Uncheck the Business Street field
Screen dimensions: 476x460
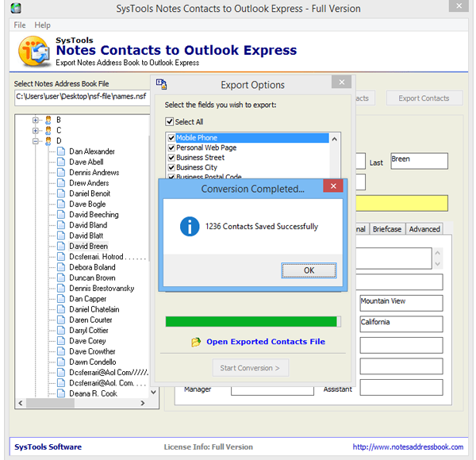click(x=171, y=158)
